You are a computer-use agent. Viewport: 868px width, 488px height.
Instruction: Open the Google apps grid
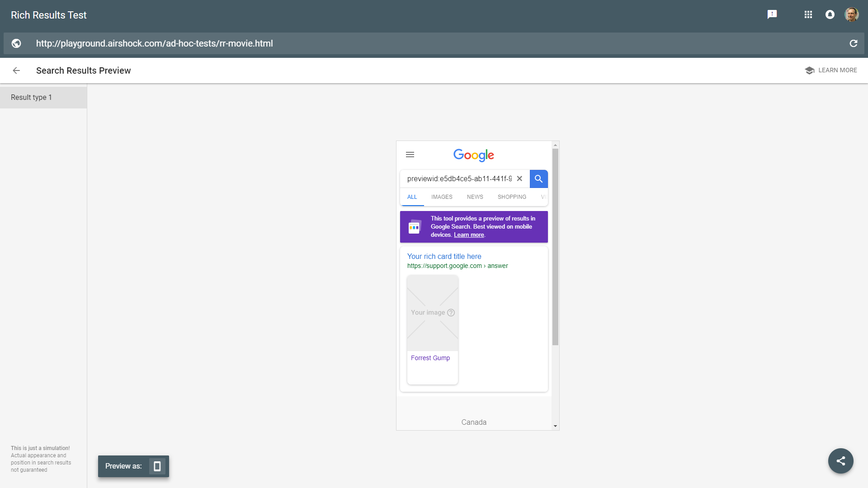(809, 14)
